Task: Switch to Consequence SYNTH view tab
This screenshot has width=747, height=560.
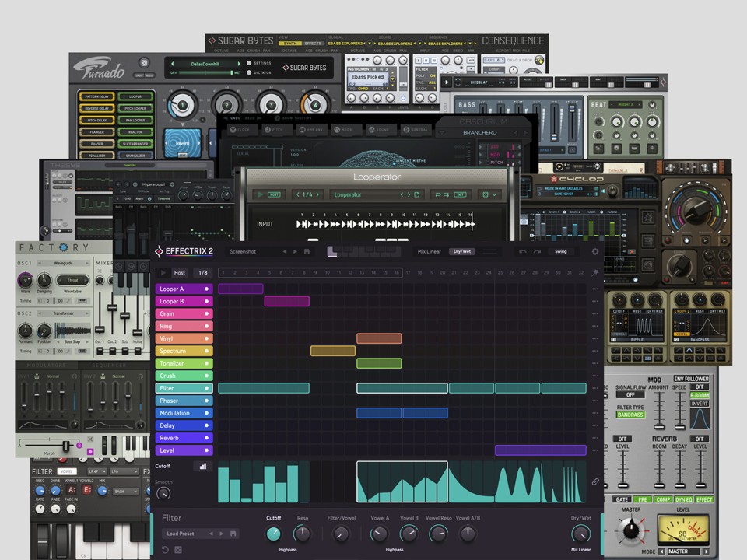Action: [290, 44]
